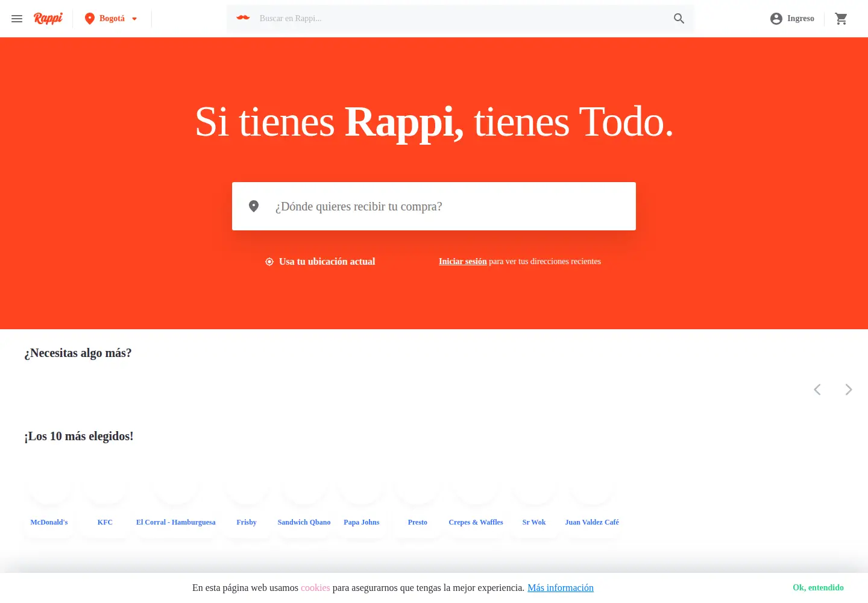The height and width of the screenshot is (603, 868).
Task: Go to next carousel items
Action: pos(849,390)
